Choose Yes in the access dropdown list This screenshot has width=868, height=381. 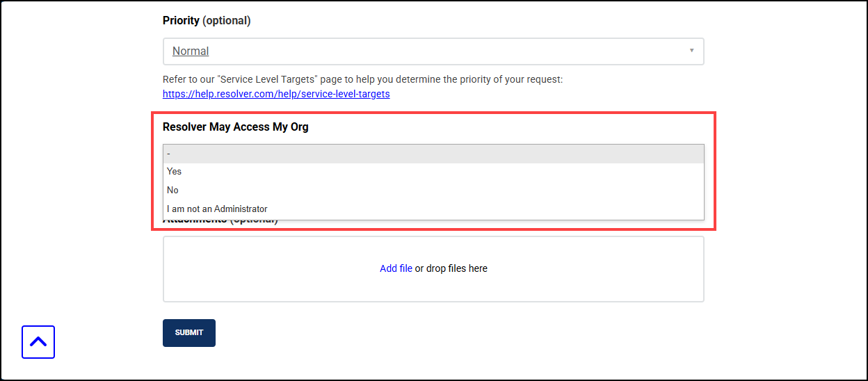pyautogui.click(x=433, y=172)
